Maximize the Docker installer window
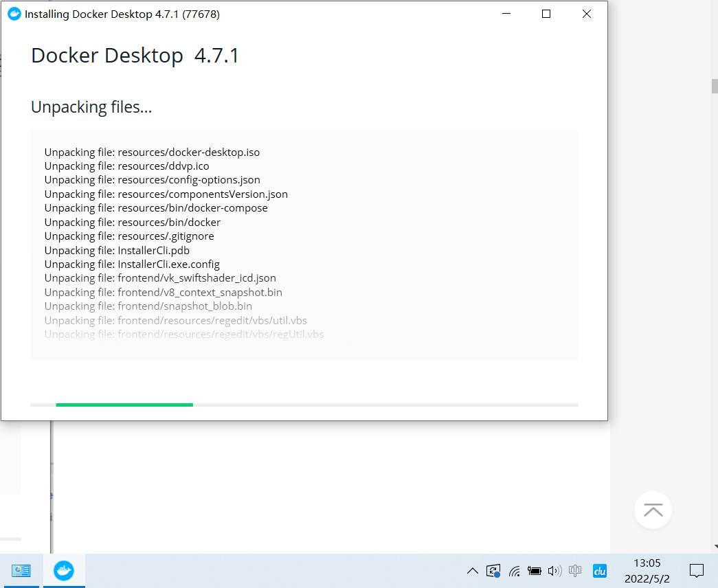Image resolution: width=718 pixels, height=588 pixels. tap(546, 14)
